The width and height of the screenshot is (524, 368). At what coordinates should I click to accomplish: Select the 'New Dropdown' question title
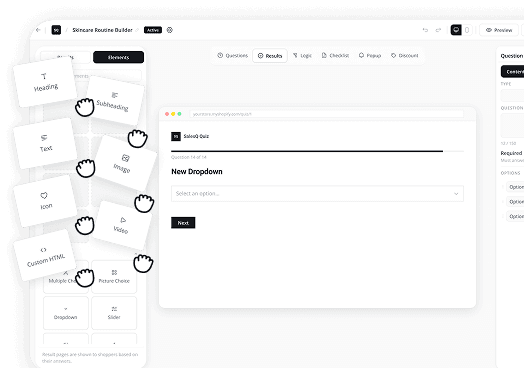pos(197,171)
